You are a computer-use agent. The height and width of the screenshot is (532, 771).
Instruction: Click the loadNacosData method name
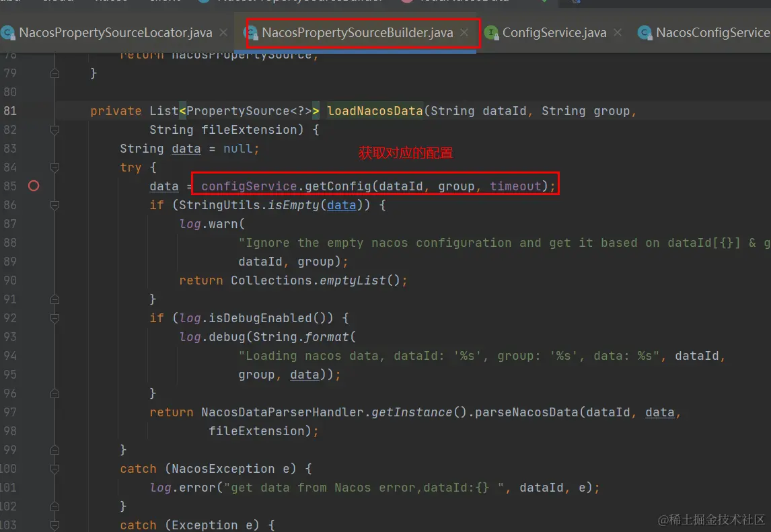coord(375,110)
